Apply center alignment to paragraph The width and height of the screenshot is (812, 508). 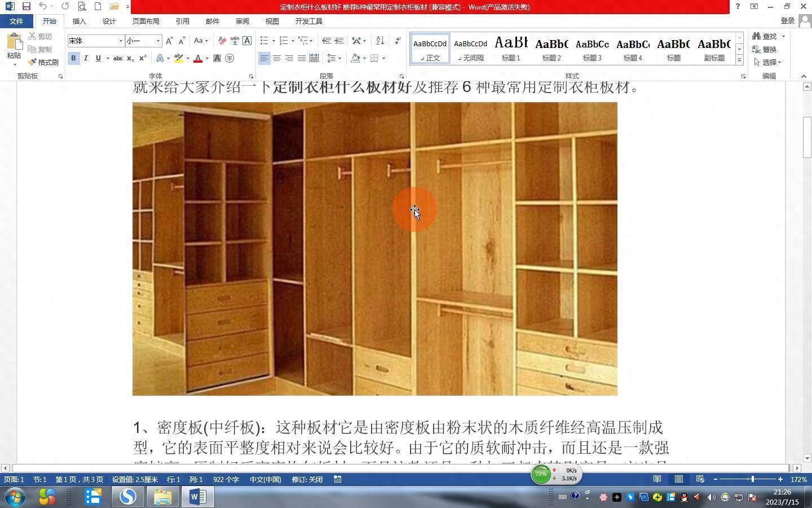[277, 58]
